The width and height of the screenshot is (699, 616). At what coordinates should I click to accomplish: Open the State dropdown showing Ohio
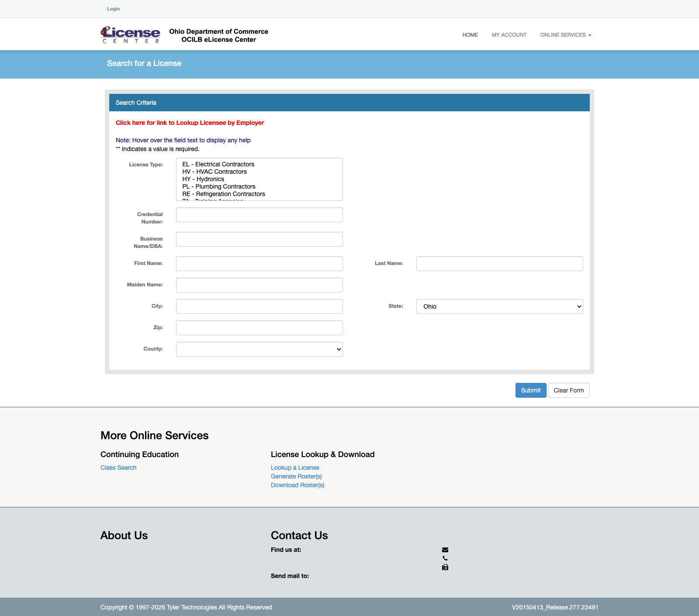[499, 306]
